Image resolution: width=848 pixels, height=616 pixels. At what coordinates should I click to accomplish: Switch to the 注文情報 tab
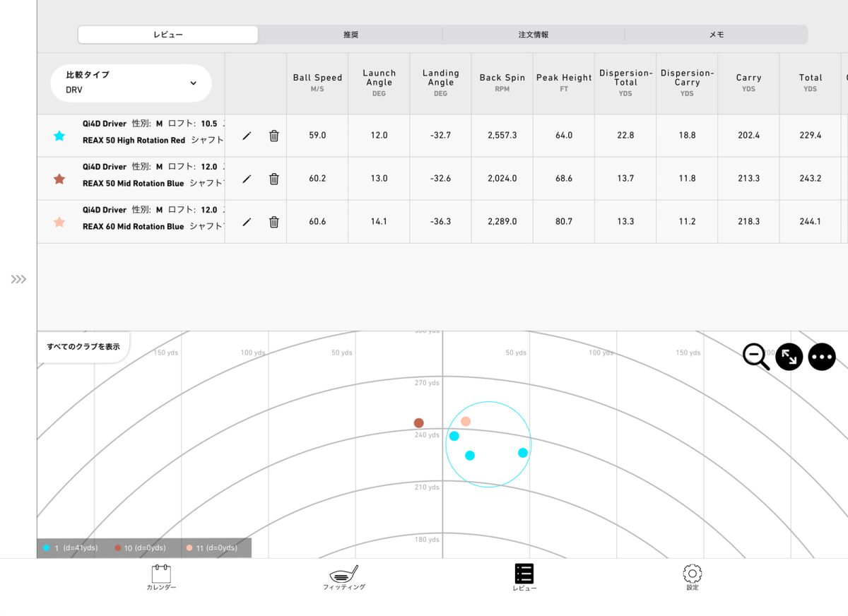[x=533, y=35]
